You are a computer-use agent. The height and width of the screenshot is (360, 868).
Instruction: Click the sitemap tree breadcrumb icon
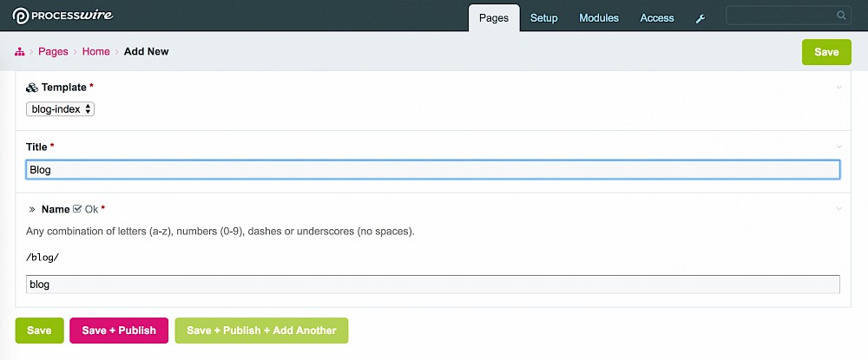(x=20, y=51)
